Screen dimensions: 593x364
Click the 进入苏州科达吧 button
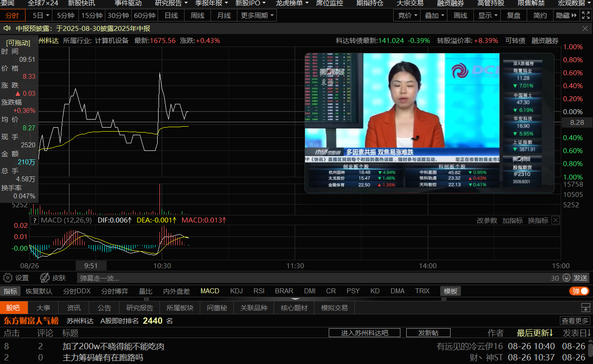pos(365,333)
